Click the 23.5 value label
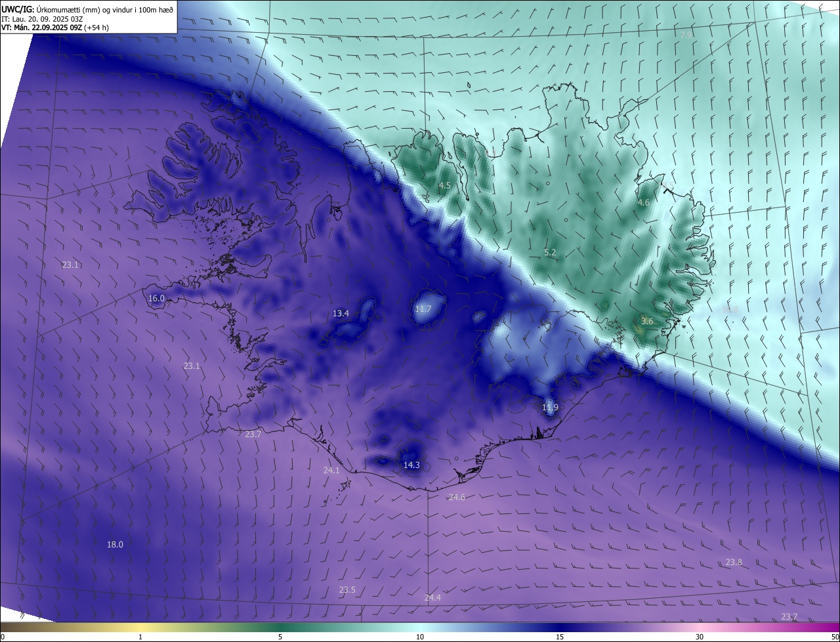Image resolution: width=840 pixels, height=642 pixels. pos(347,589)
